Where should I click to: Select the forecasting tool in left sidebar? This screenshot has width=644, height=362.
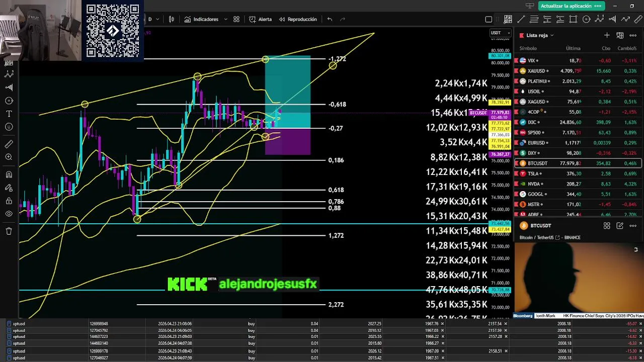point(9,87)
